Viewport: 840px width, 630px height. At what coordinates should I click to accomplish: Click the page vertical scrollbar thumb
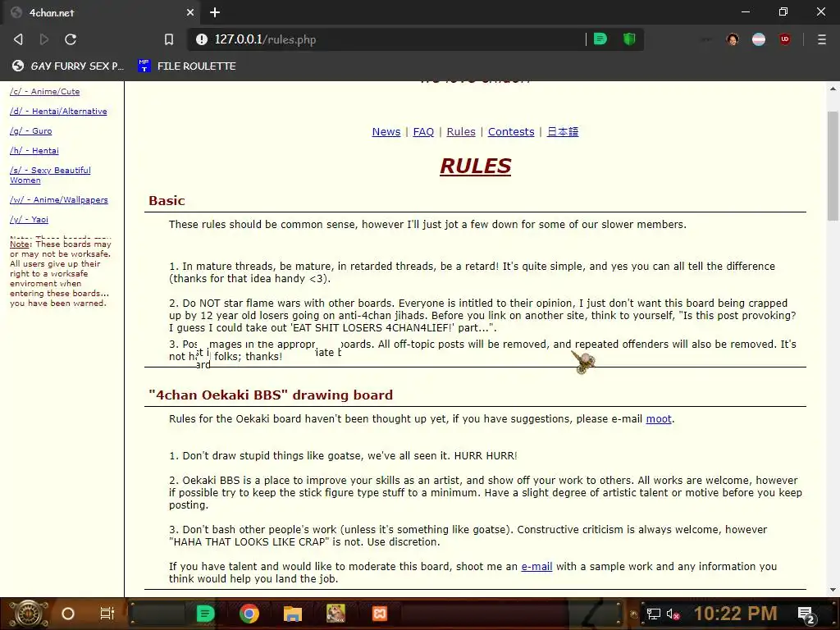click(833, 166)
